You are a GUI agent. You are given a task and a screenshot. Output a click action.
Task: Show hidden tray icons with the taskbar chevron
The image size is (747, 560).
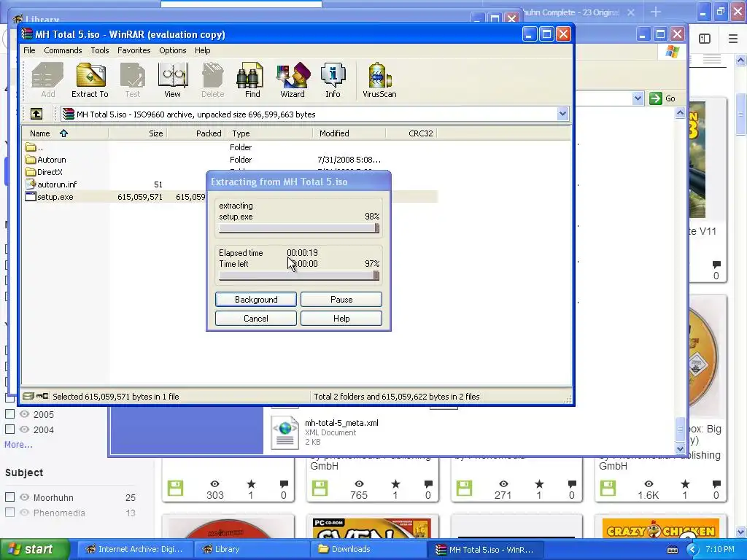pyautogui.click(x=692, y=549)
